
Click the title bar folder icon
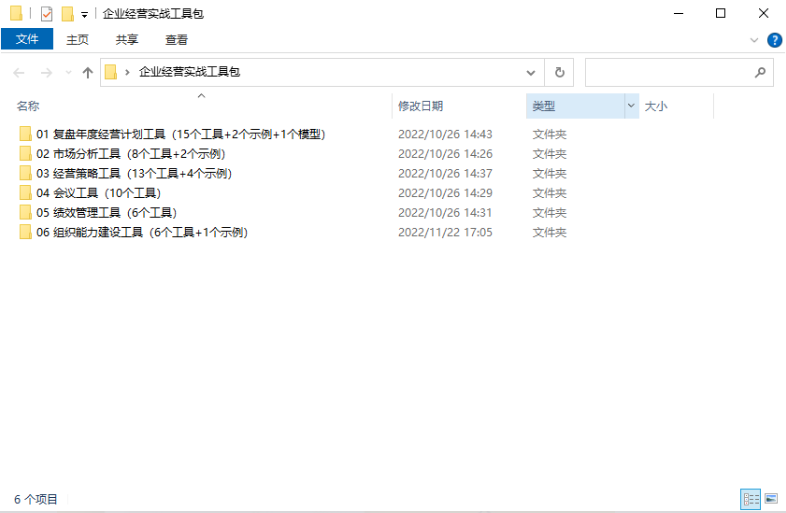coord(17,13)
